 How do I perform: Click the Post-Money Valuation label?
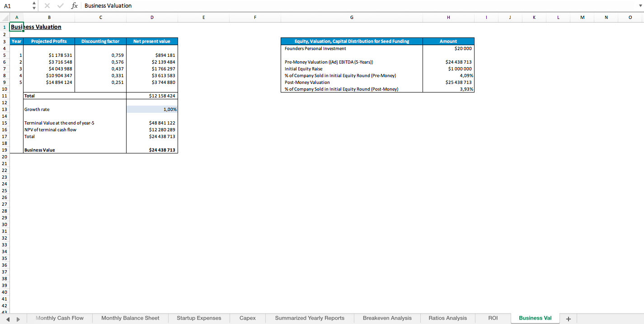click(x=307, y=82)
